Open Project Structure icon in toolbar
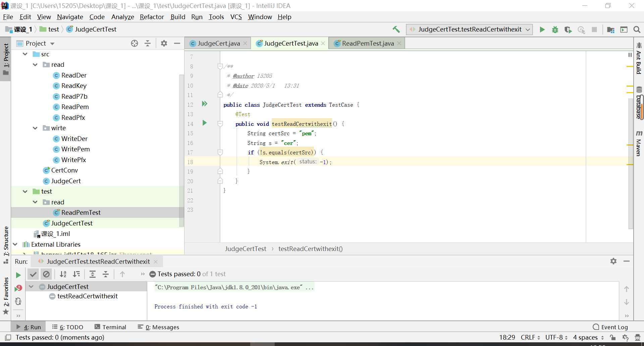 tap(611, 30)
